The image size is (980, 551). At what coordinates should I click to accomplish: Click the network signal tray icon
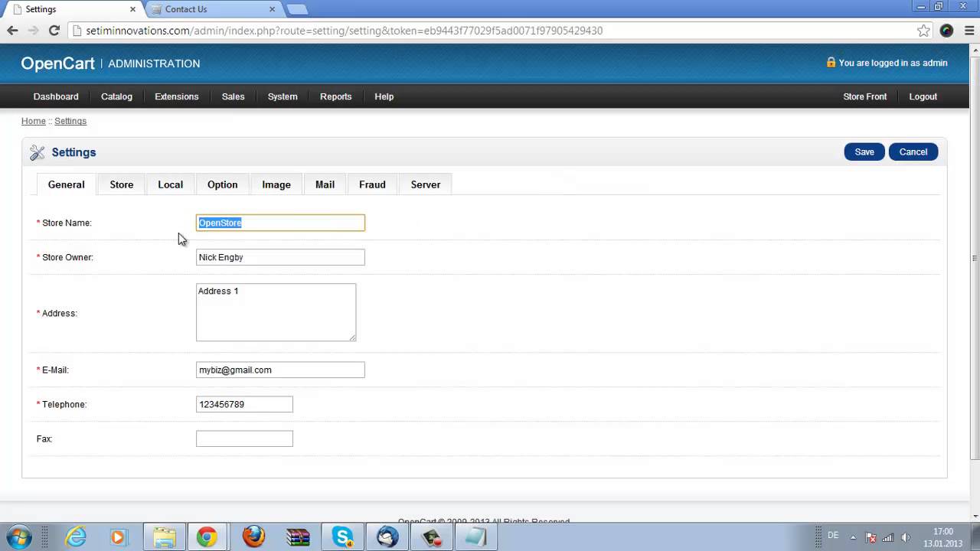point(888,537)
